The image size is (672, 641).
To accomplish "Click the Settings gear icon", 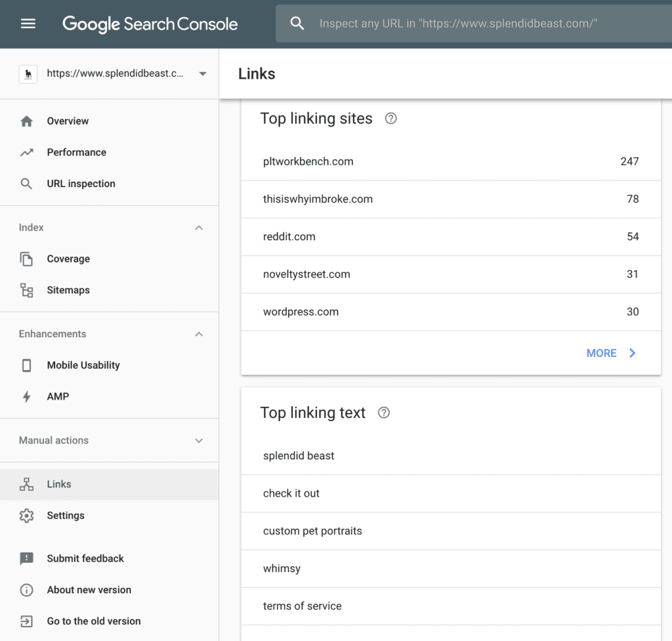I will [26, 516].
